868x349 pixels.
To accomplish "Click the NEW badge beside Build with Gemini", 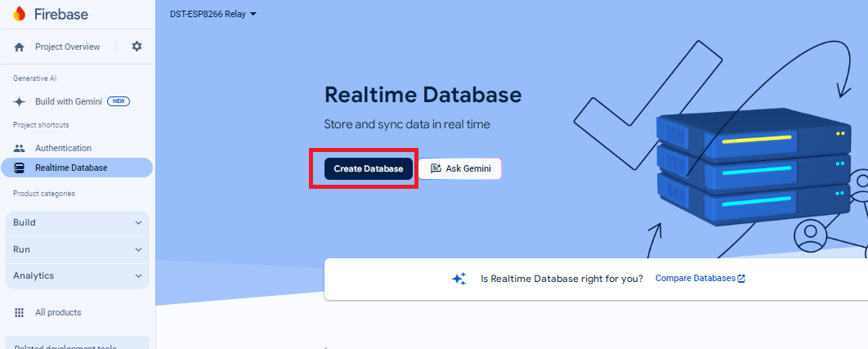I will click(119, 101).
